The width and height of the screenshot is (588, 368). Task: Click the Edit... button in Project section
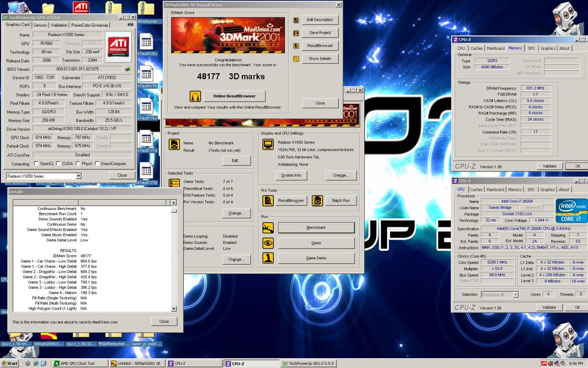[x=237, y=161]
